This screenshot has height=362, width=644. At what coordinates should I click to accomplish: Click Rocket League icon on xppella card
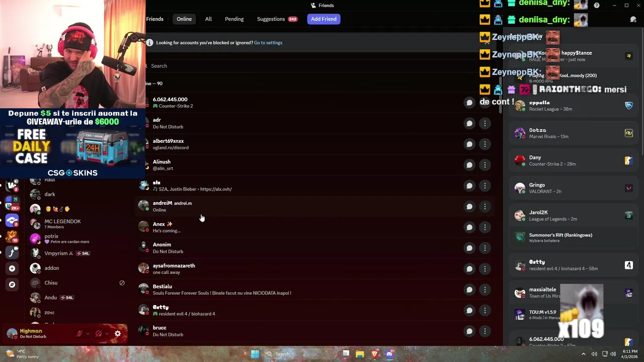pyautogui.click(x=628, y=106)
